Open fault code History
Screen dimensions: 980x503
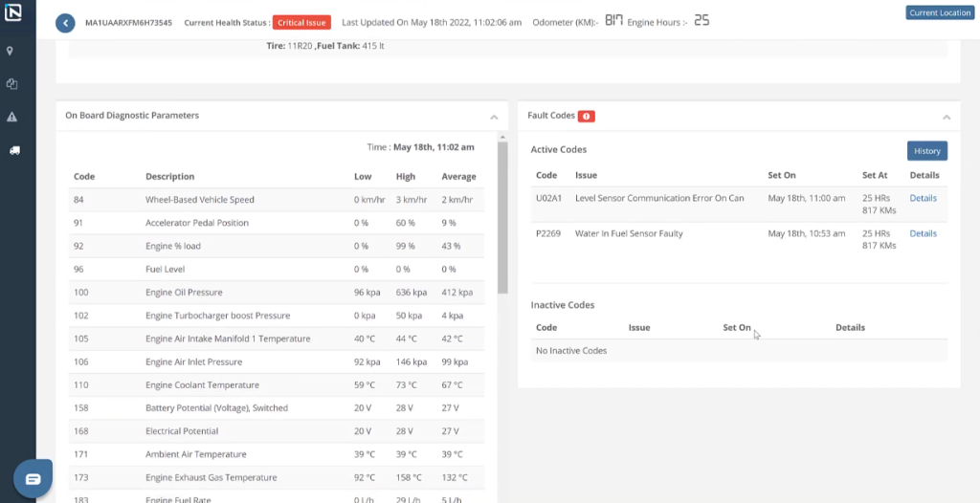926,151
